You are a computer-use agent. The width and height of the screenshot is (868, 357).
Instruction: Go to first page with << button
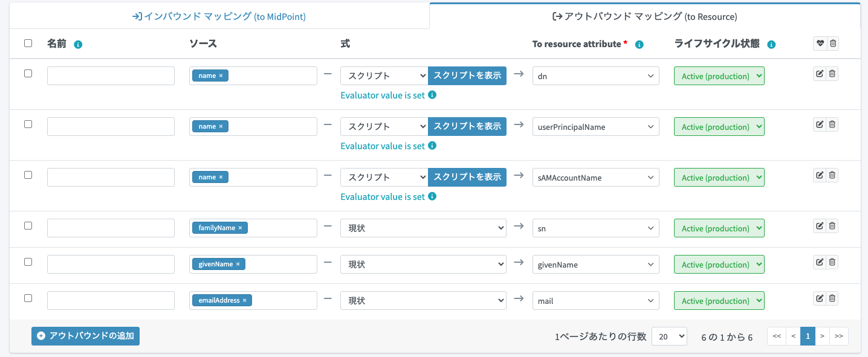pyautogui.click(x=777, y=336)
